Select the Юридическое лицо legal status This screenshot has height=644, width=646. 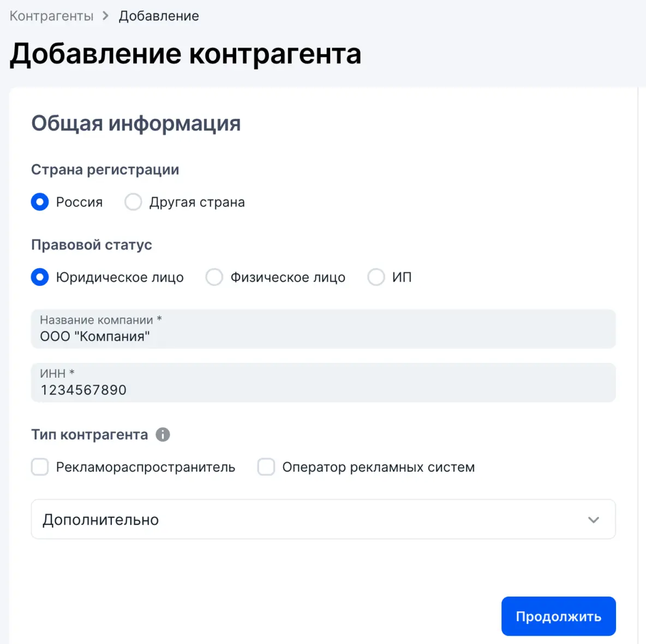click(x=40, y=277)
